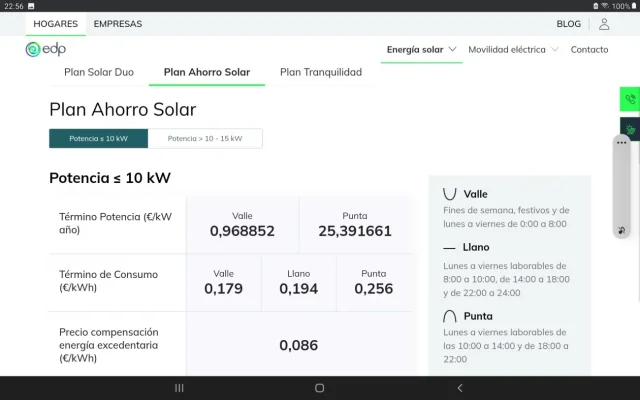640x400 pixels.
Task: Tap the small icon at bottom of floating handle
Action: 622,231
